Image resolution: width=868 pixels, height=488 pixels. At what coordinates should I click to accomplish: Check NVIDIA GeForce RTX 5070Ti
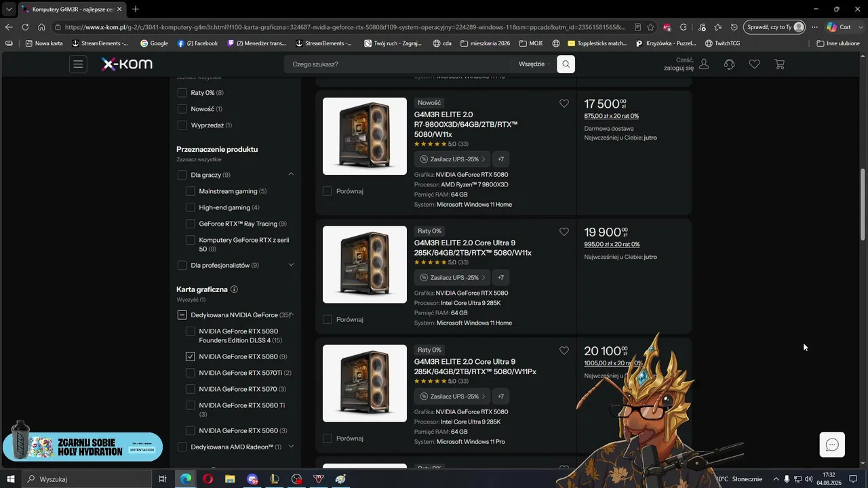click(190, 373)
